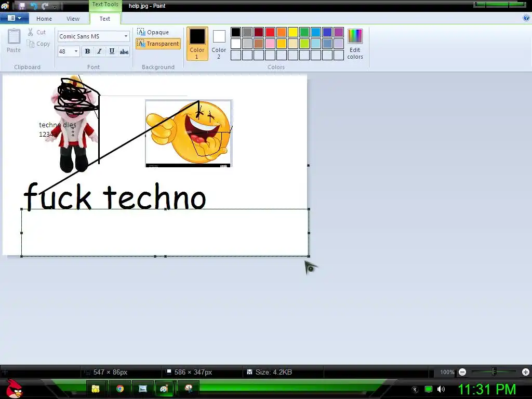Image resolution: width=532 pixels, height=399 pixels.
Task: Pick the purple color swatch
Action: [339, 32]
